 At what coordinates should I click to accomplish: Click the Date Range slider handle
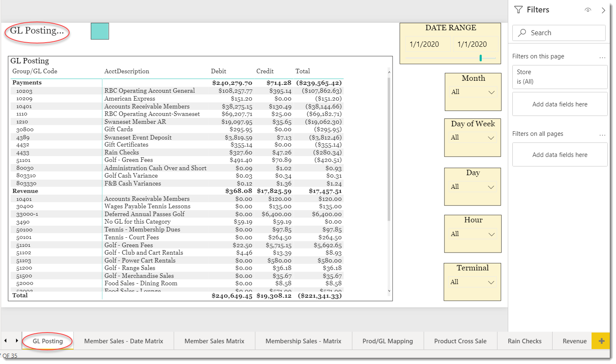tap(480, 58)
